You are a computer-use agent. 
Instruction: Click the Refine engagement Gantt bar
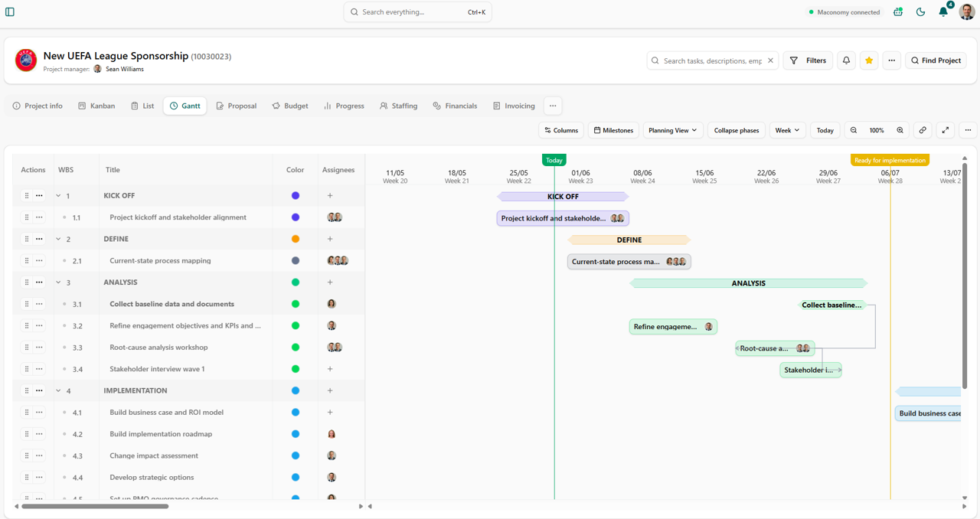click(x=673, y=327)
